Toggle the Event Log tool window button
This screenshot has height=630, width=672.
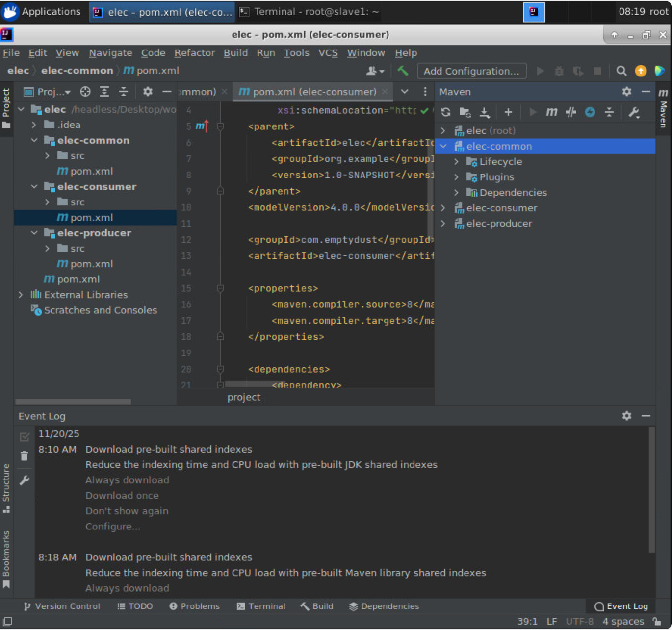coord(621,606)
